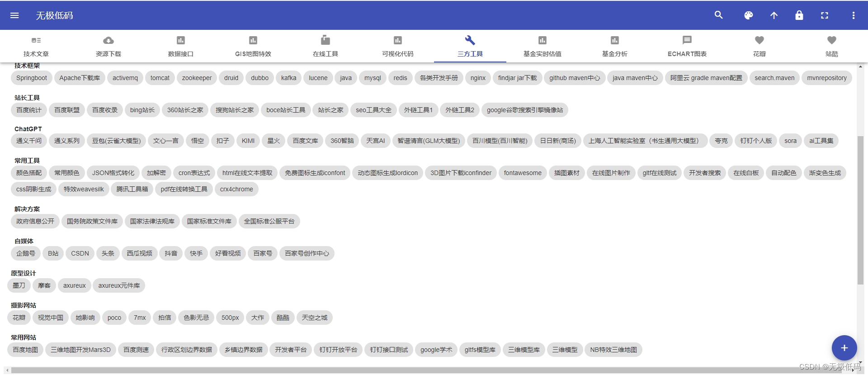Open the theme color palette icon
The width and height of the screenshot is (868, 375).
click(749, 15)
